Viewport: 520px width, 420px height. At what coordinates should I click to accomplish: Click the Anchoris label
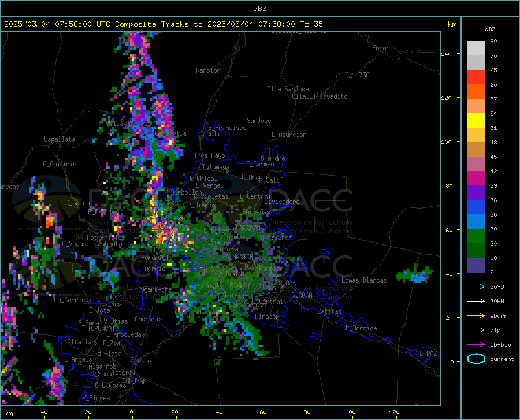pyautogui.click(x=148, y=319)
